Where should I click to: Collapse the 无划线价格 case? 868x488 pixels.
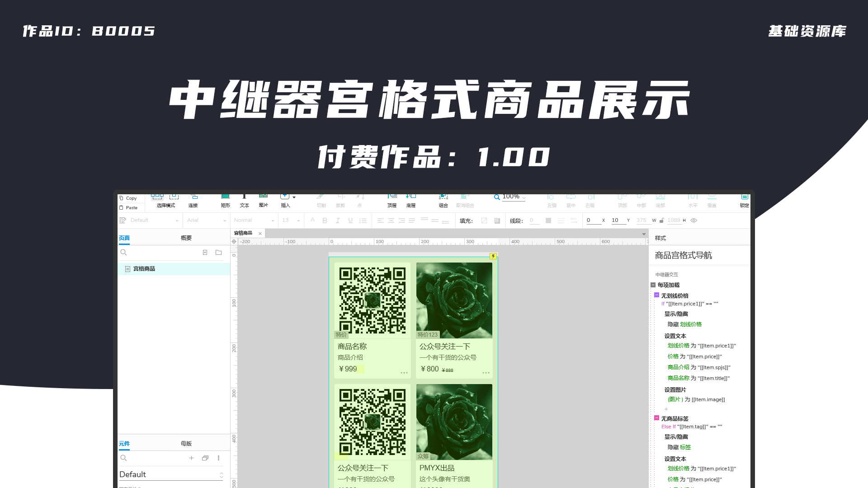pyautogui.click(x=657, y=295)
